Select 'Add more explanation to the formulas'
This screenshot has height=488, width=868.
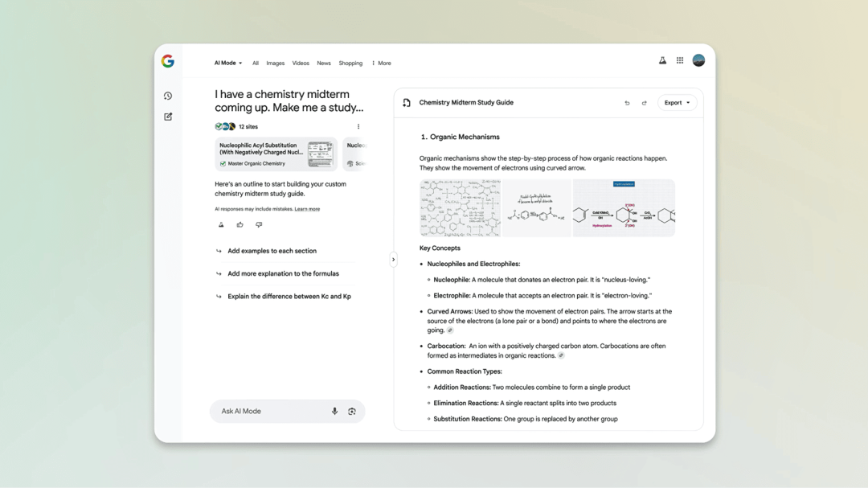[x=283, y=273]
